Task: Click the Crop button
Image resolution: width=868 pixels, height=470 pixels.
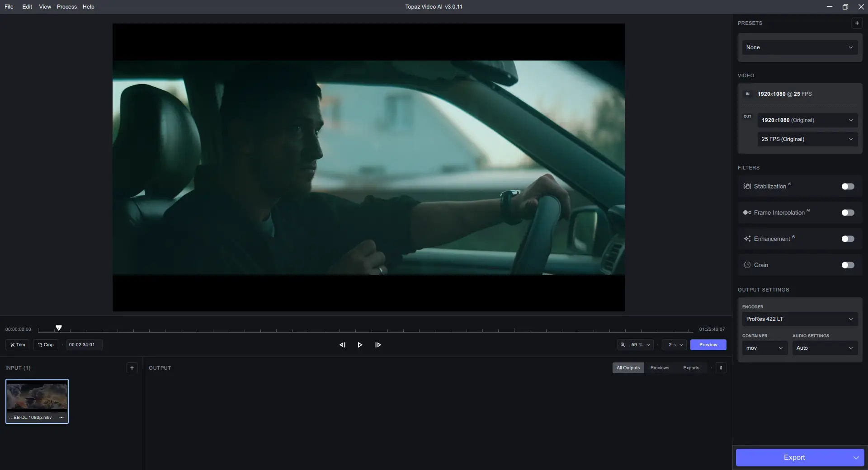Action: click(46, 345)
